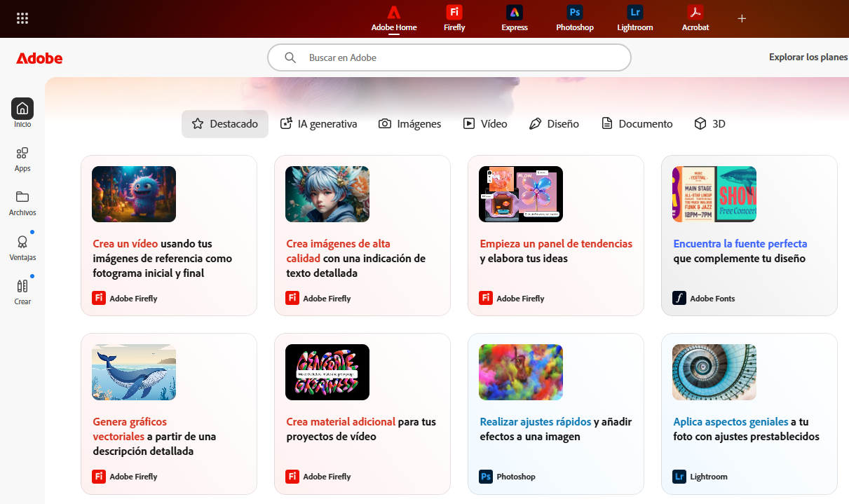Open the spiral staircase Lightroom thumbnail
Viewport: 849px width, 504px height.
(714, 372)
